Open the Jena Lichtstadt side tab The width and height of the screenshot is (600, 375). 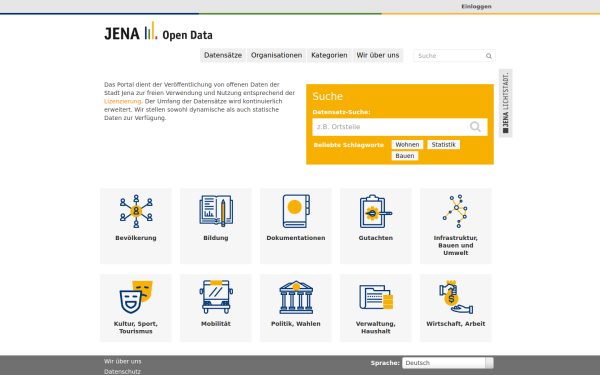point(505,103)
